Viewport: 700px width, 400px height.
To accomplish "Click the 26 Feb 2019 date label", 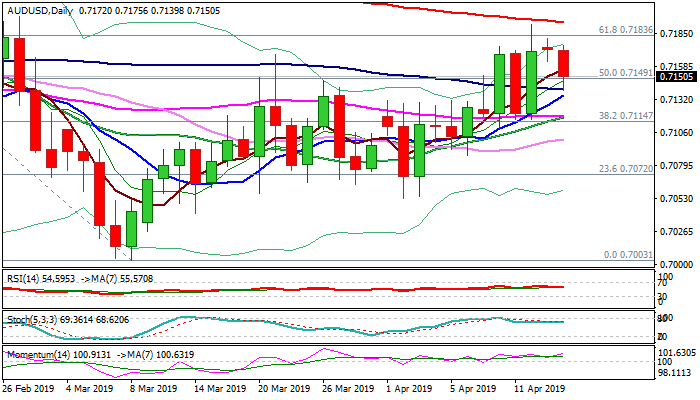I will tap(27, 389).
